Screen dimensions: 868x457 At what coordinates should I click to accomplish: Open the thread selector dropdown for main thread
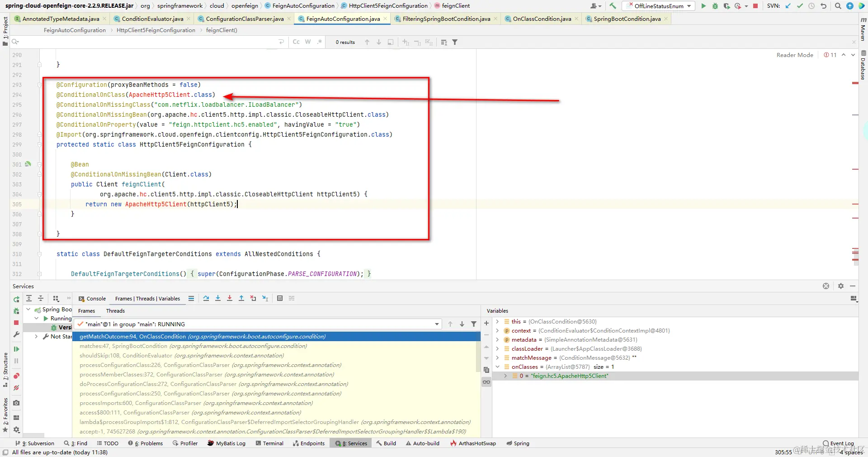pyautogui.click(x=437, y=324)
